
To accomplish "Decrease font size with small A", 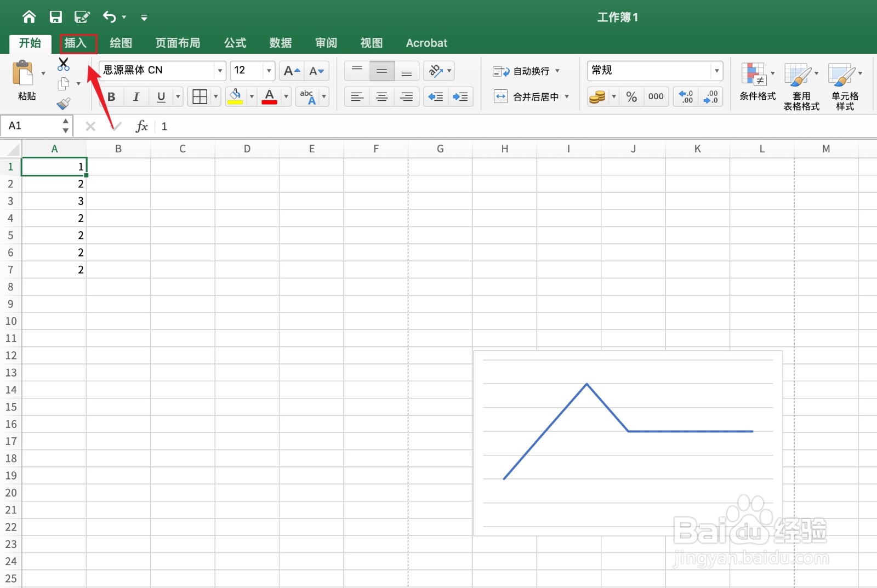I will pos(317,71).
